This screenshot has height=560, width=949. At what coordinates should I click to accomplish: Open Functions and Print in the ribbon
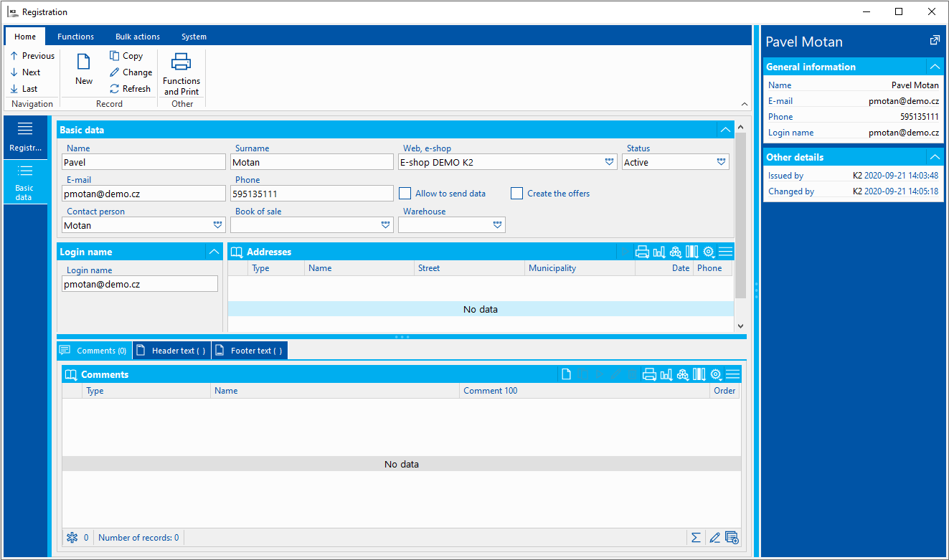click(181, 74)
